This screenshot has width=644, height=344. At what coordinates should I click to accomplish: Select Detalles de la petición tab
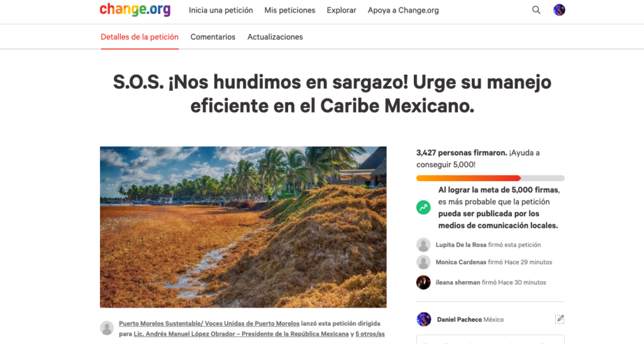140,37
